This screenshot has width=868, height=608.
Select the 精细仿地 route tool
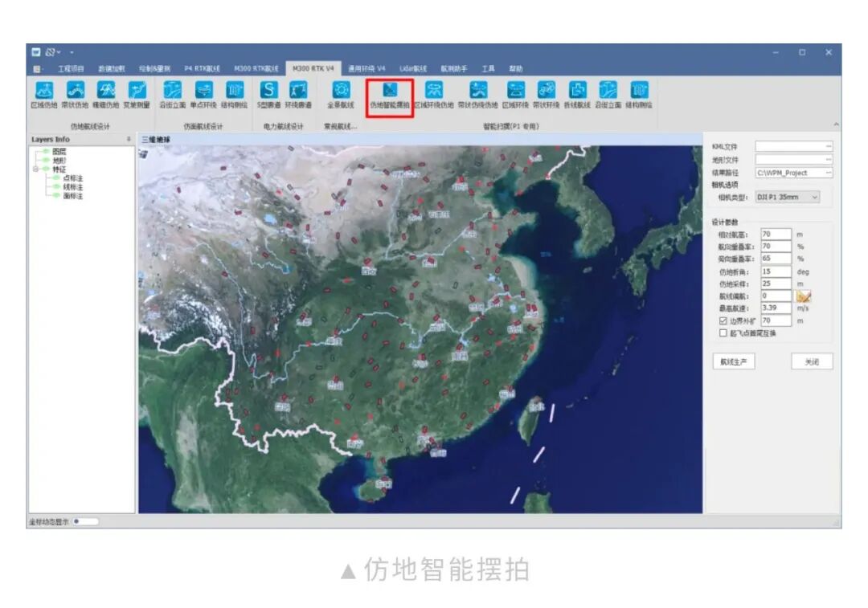point(106,95)
